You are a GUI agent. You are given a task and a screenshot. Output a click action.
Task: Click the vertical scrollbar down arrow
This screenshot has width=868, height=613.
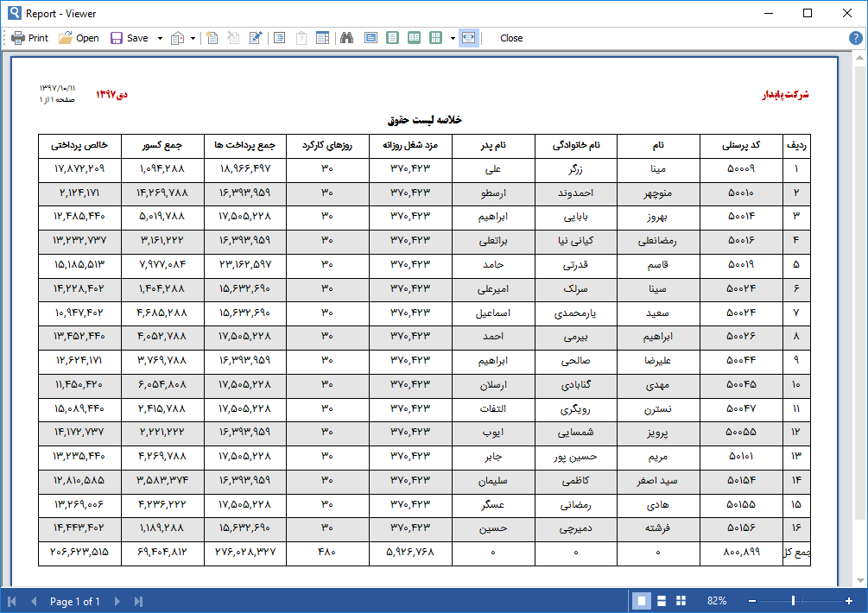click(x=859, y=580)
